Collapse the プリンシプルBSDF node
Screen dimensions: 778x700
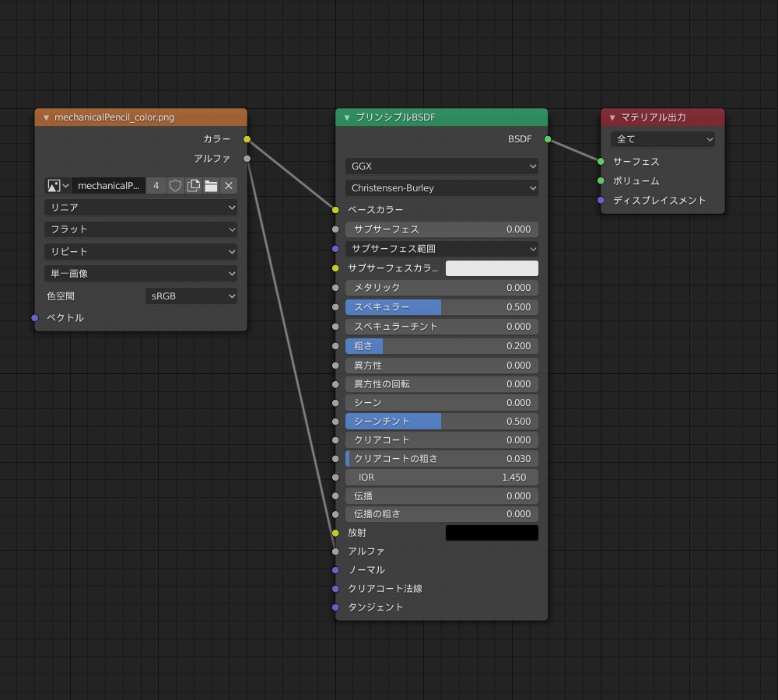point(347,117)
